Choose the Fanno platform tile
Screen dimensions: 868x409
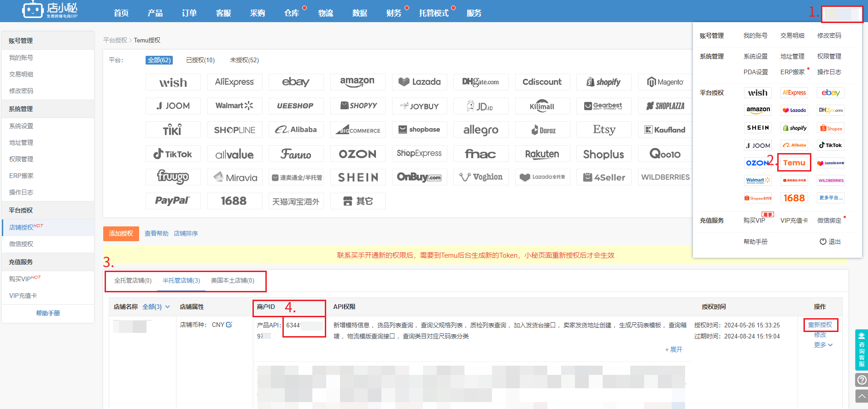(x=296, y=154)
